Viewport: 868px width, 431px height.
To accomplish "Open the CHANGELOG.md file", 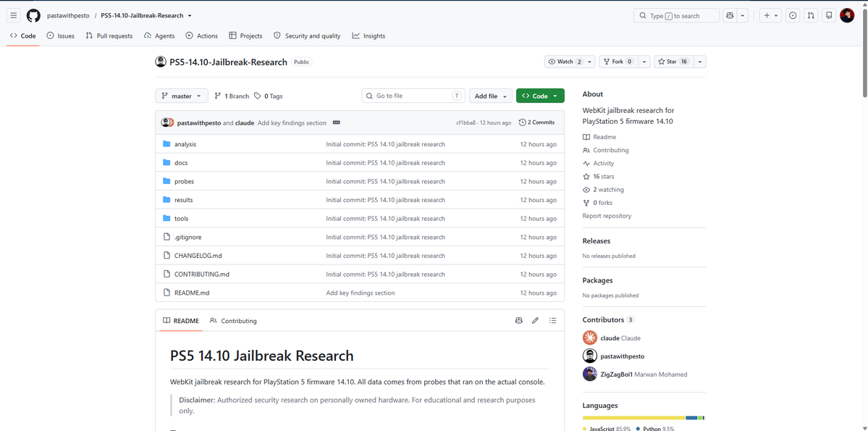I will [198, 256].
